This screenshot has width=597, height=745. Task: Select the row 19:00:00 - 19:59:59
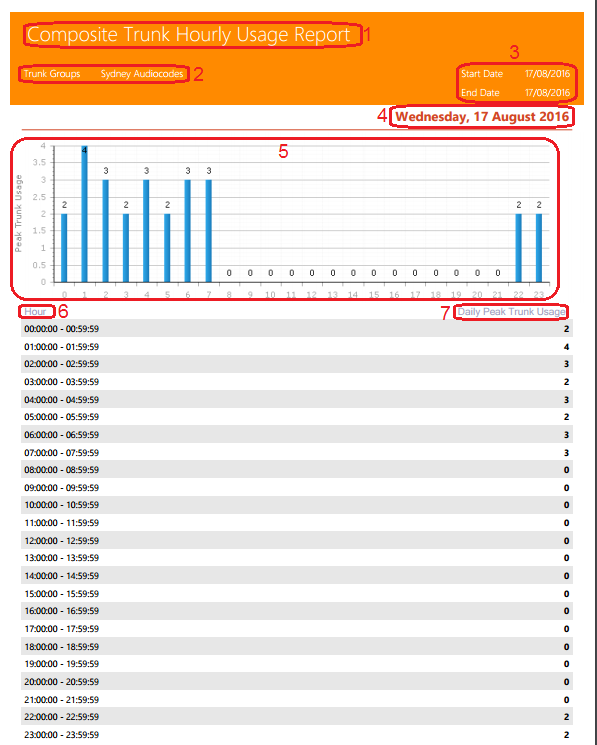point(297,664)
